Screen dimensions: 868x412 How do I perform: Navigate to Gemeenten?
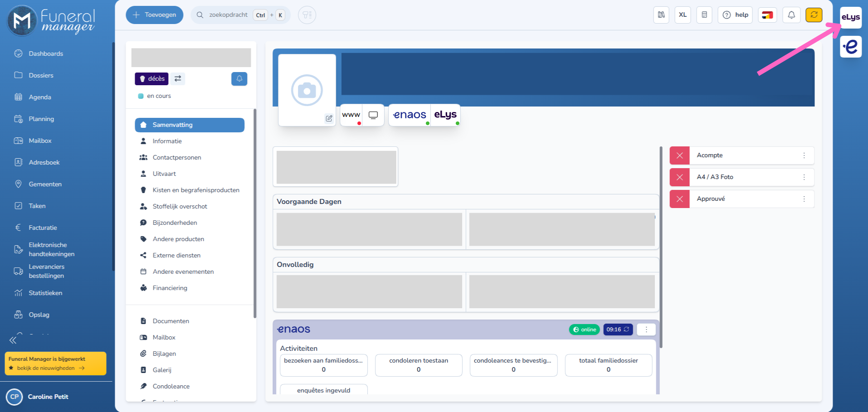click(x=45, y=184)
